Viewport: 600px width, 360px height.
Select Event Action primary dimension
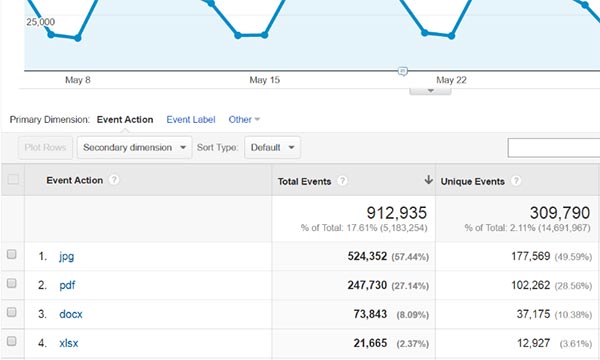pyautogui.click(x=125, y=119)
